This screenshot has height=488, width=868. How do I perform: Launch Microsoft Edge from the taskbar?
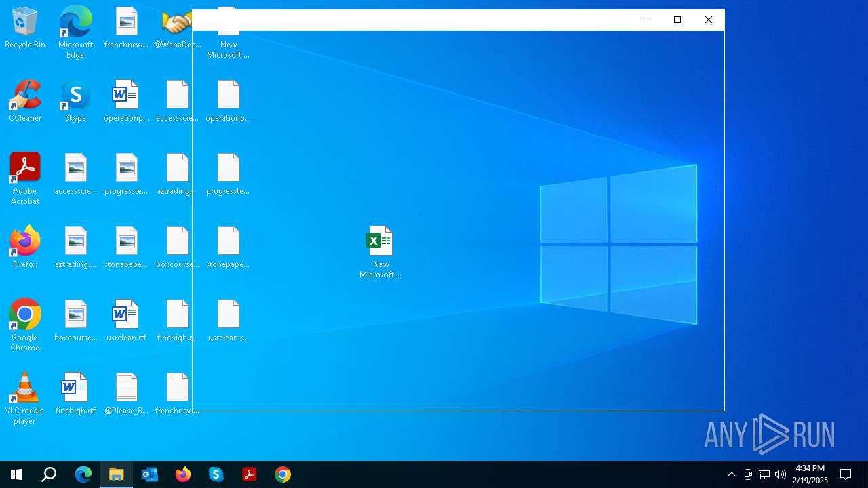pos(83,474)
